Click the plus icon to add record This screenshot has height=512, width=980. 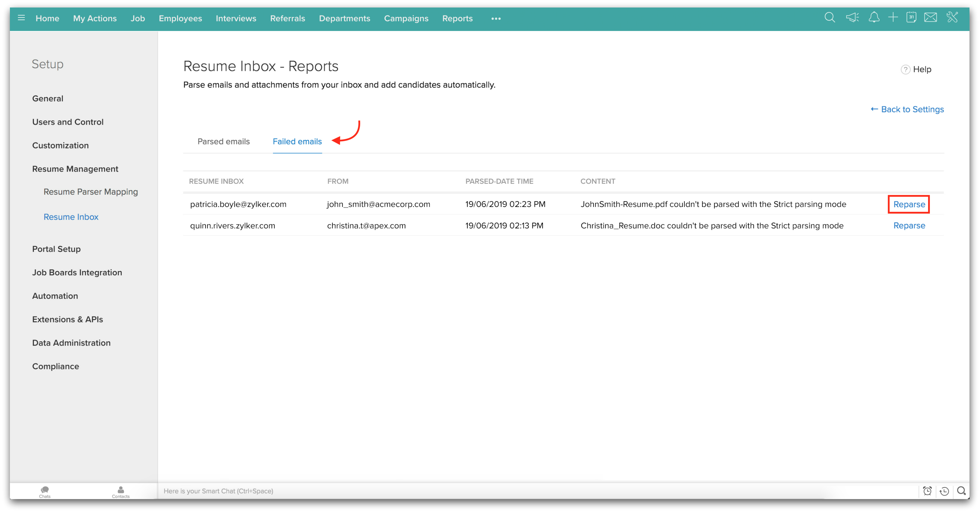coord(893,17)
